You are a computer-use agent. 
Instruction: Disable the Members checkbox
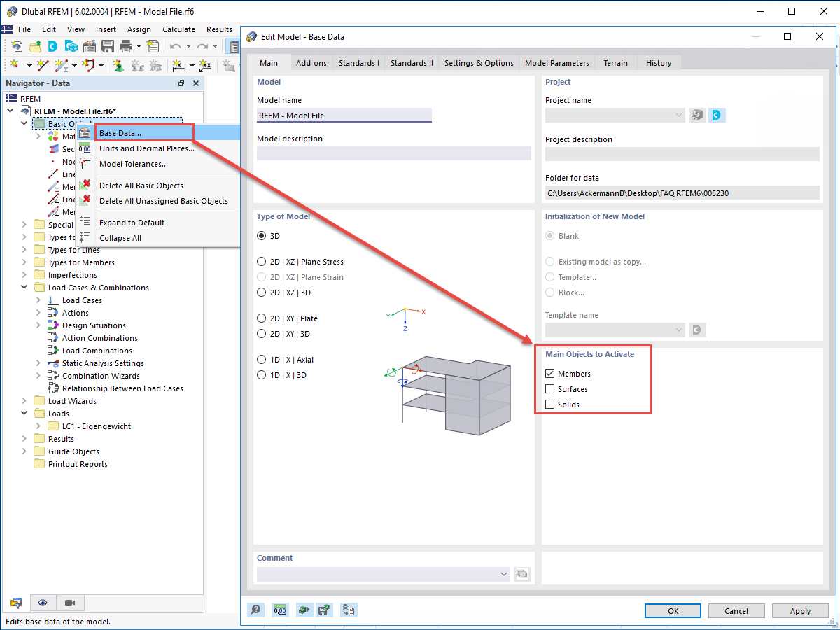[x=549, y=373]
